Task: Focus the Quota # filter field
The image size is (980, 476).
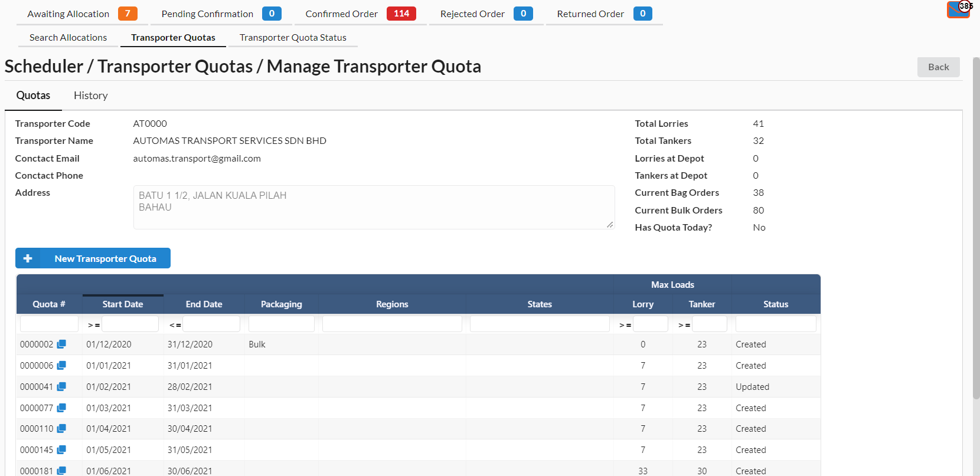Action: click(x=49, y=324)
